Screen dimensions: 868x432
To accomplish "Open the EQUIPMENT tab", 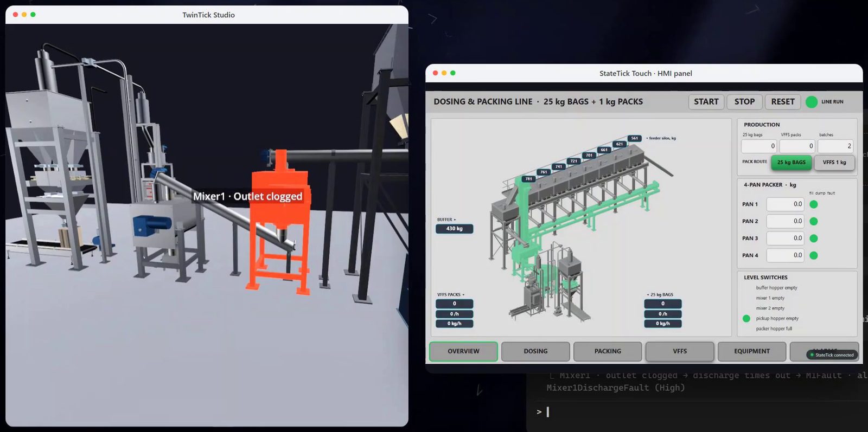I will click(x=752, y=351).
